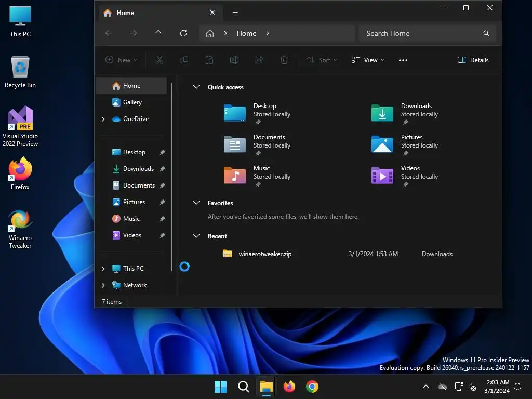The image size is (532, 399).
Task: Expand OneDrive in navigation pane
Action: [103, 119]
